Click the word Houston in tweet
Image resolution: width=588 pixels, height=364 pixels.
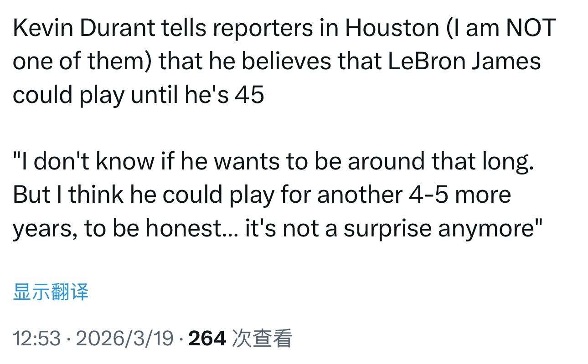pyautogui.click(x=391, y=28)
